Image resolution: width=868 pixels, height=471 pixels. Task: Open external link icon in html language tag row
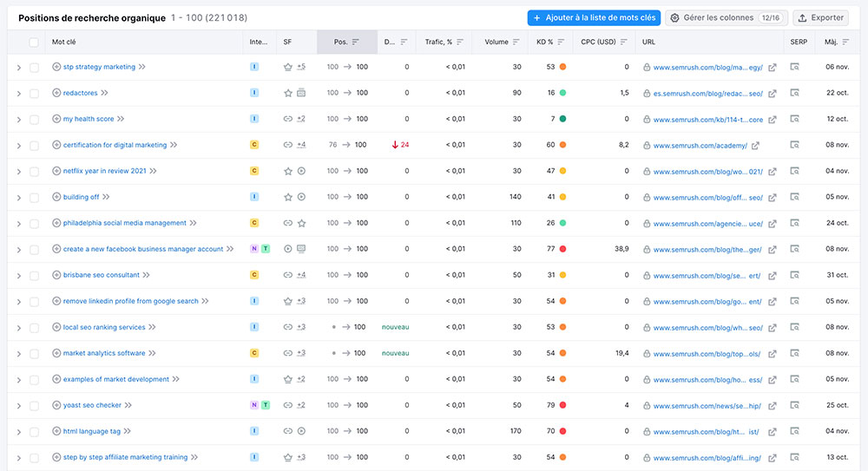pyautogui.click(x=773, y=432)
